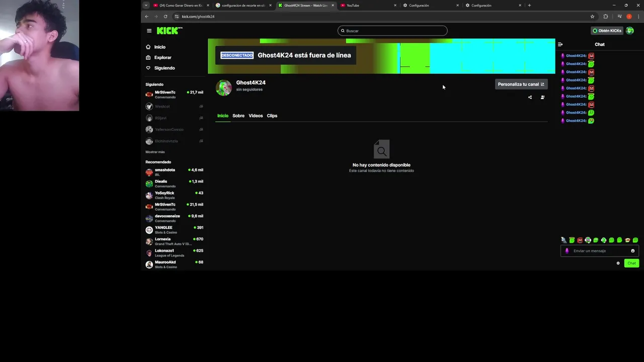Click the Ghost4K24 channel name heading
644x362 pixels.
[x=251, y=82]
